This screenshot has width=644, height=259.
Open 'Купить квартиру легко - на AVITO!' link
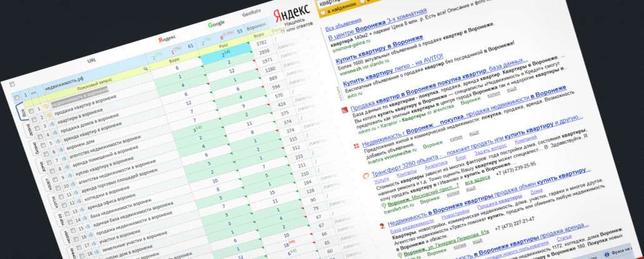(x=393, y=69)
